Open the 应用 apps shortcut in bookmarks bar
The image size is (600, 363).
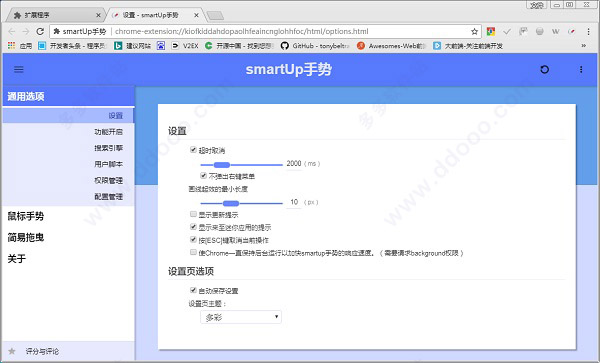(20, 46)
